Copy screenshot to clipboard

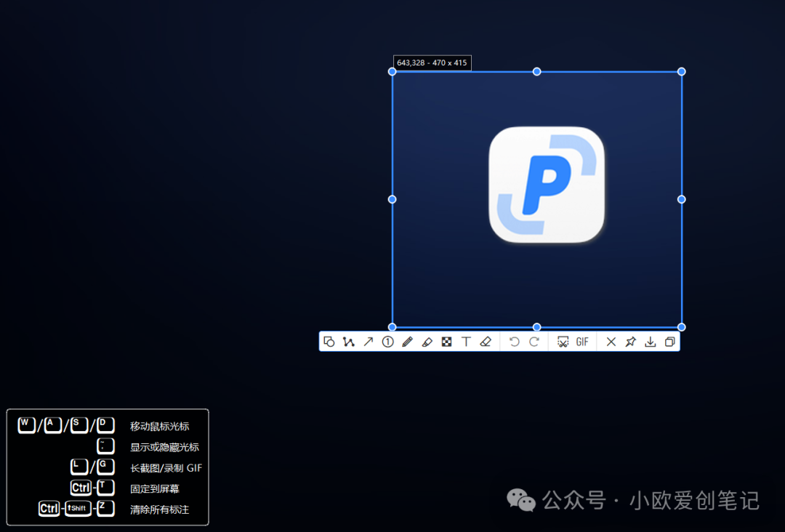click(x=670, y=342)
